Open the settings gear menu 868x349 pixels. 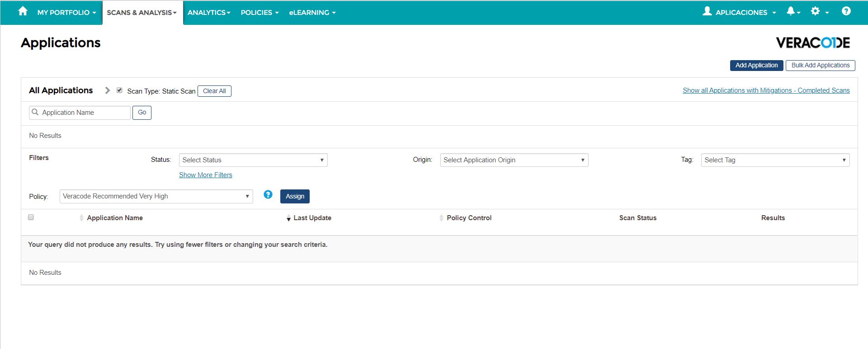(820, 11)
